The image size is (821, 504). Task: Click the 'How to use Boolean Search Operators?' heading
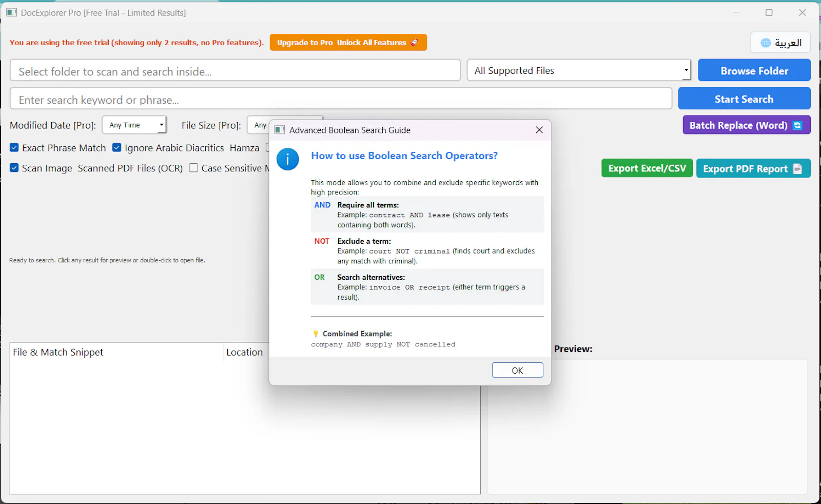click(404, 156)
